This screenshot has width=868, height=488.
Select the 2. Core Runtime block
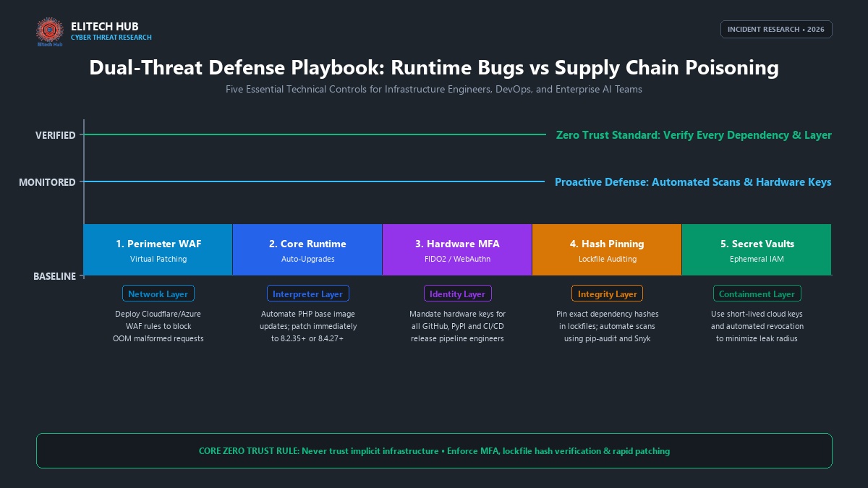tap(307, 249)
